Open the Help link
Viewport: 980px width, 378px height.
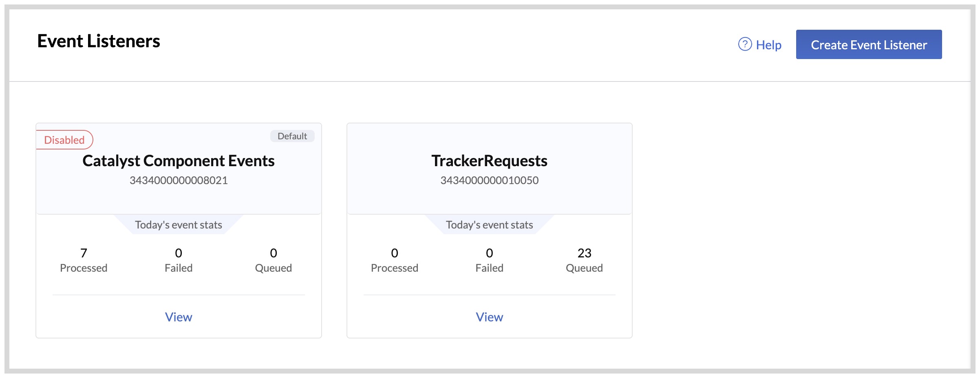[x=768, y=45]
